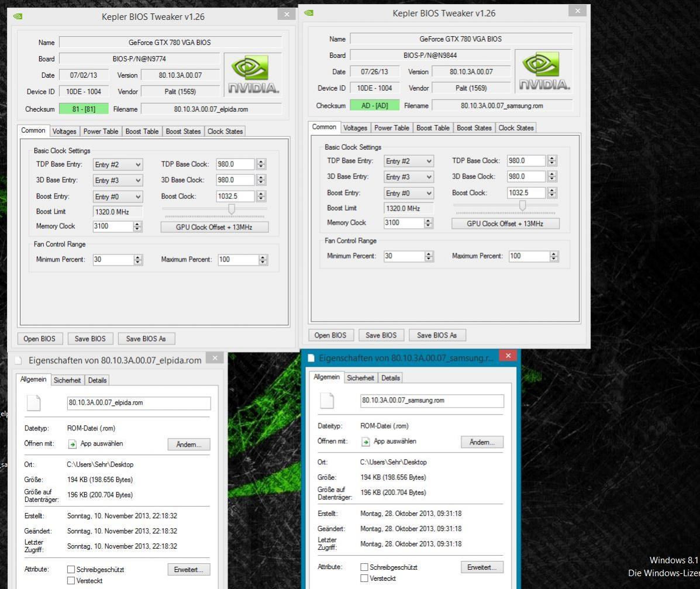Open TDP Base Entry dropdown in right tweaker

tap(409, 161)
